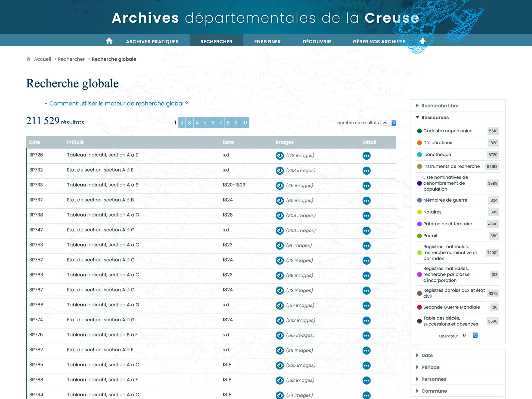Filter by Cadastre napoléonien resource
The height and width of the screenshot is (399, 532).
pyautogui.click(x=448, y=131)
